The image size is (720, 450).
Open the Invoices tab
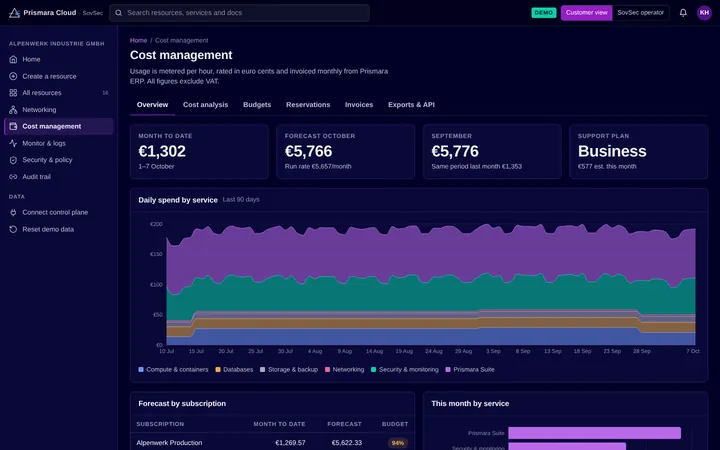point(359,105)
